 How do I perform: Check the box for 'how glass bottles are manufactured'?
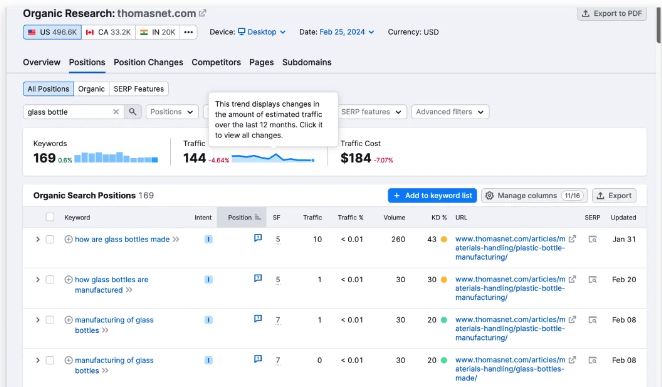tap(50, 279)
